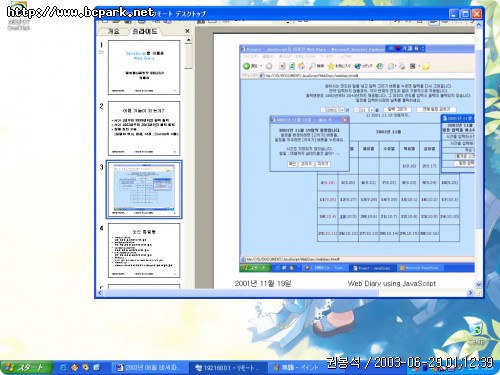Viewport: 500px width, 375px height.
Task: Click the Mail icon in the slide's IE toolbar
Action: (391, 66)
